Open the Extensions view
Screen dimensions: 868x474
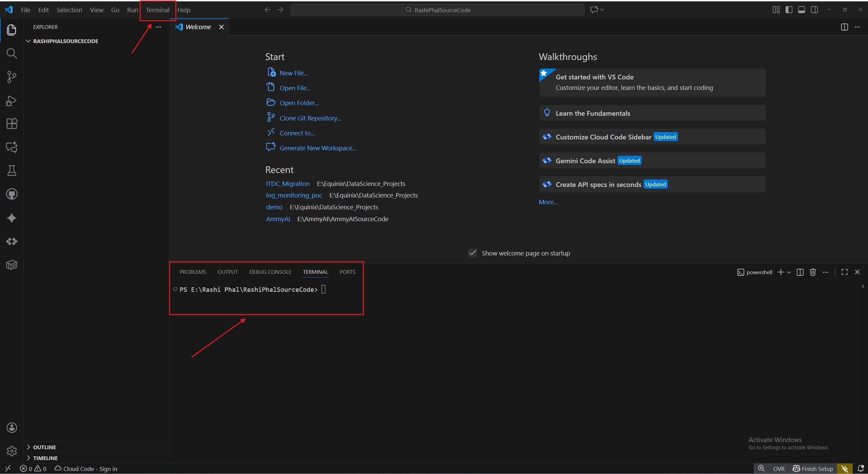pyautogui.click(x=12, y=124)
